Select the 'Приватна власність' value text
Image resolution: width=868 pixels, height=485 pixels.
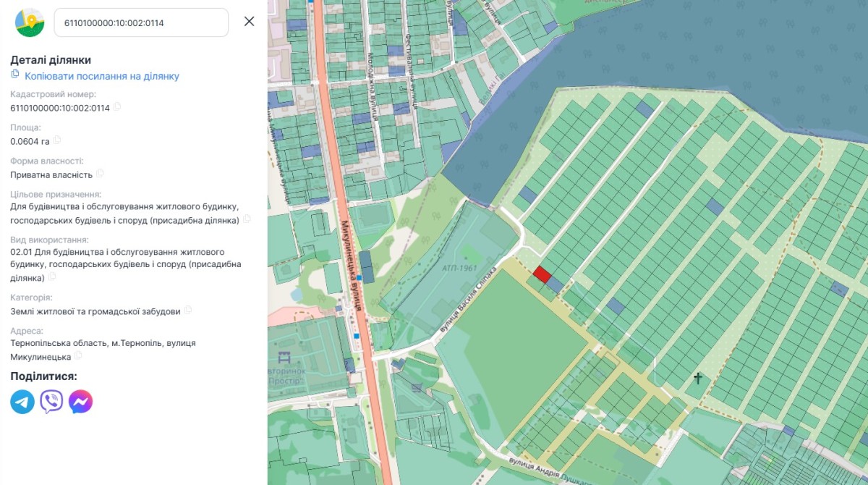[x=51, y=174]
